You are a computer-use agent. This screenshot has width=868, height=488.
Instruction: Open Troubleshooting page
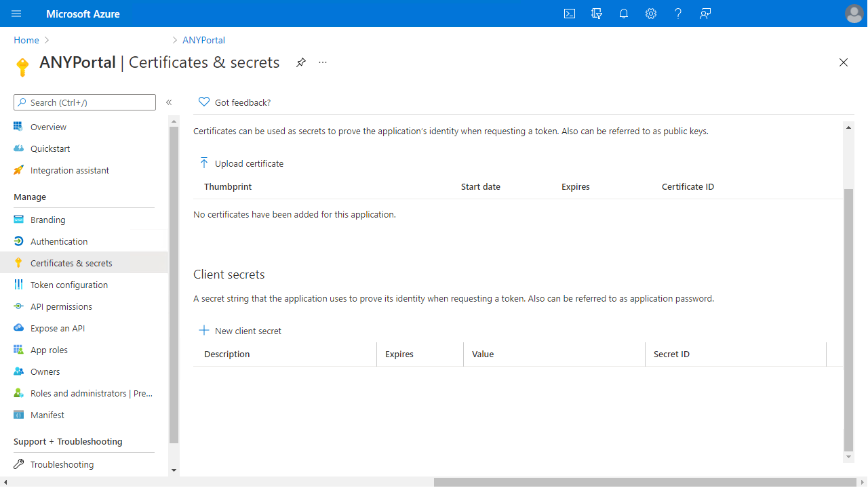(x=62, y=464)
